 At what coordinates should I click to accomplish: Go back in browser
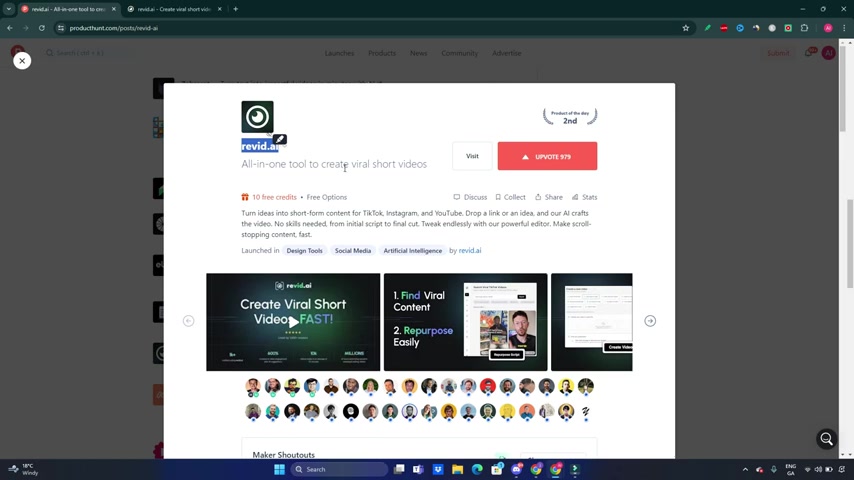(10, 28)
